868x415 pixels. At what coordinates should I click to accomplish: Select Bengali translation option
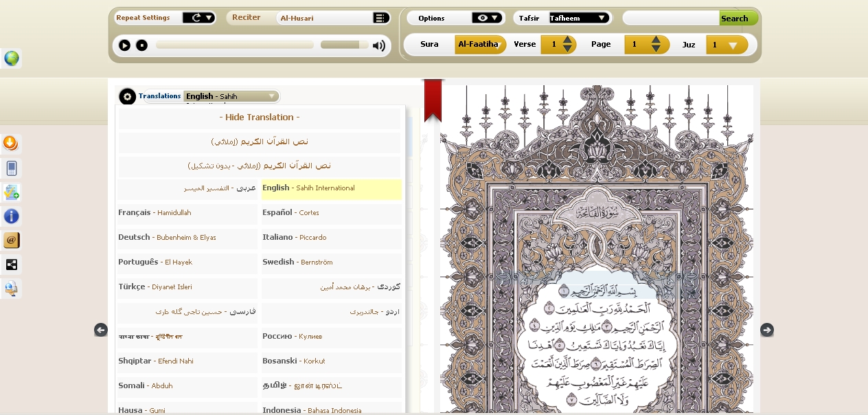[187, 337]
